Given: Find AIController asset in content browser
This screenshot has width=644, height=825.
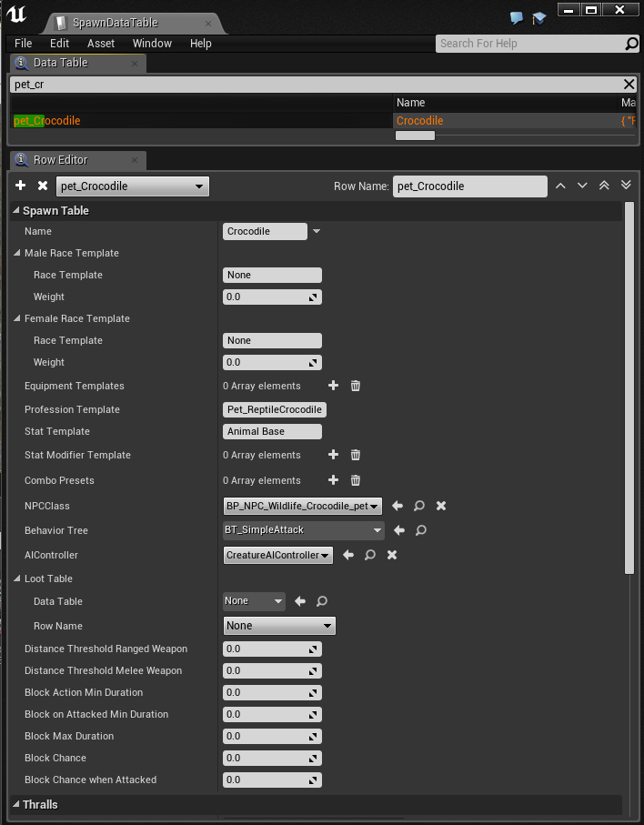Looking at the screenshot, I should point(370,555).
